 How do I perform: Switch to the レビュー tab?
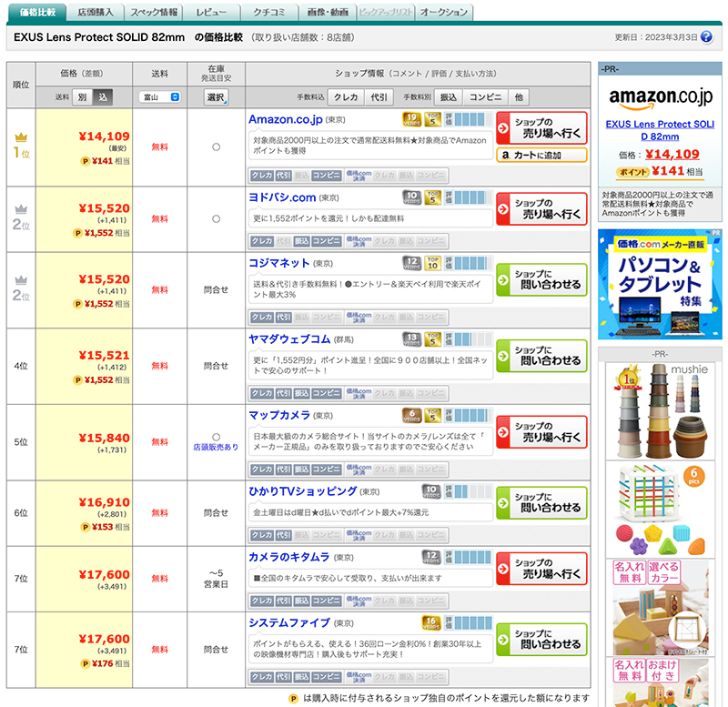[x=211, y=12]
